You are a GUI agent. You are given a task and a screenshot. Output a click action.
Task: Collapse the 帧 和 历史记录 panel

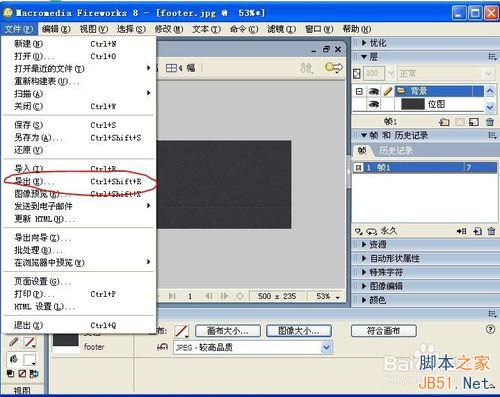pos(364,135)
